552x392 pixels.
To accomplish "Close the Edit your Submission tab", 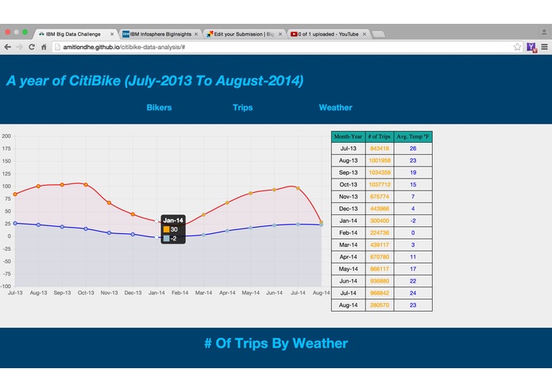I will [280, 34].
